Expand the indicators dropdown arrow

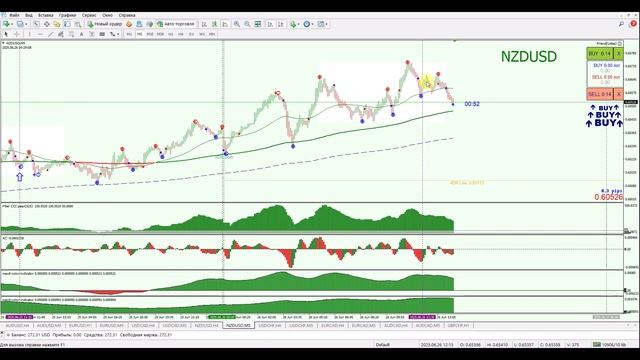(299, 24)
